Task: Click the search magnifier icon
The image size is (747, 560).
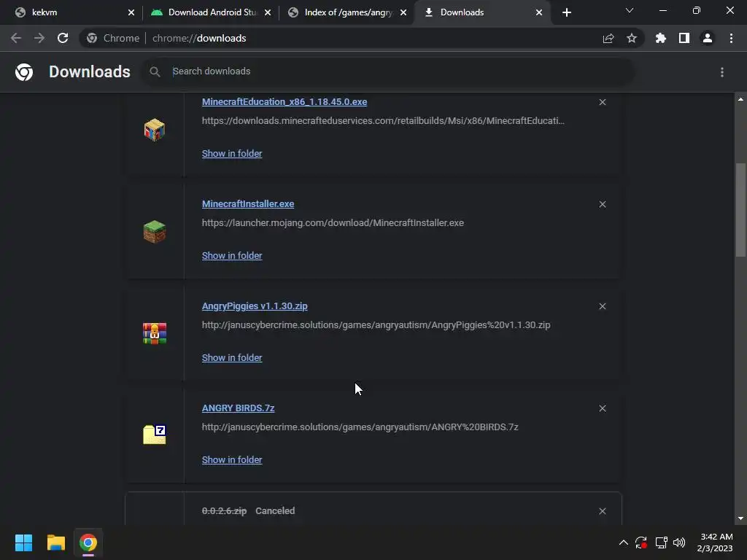Action: tap(155, 71)
